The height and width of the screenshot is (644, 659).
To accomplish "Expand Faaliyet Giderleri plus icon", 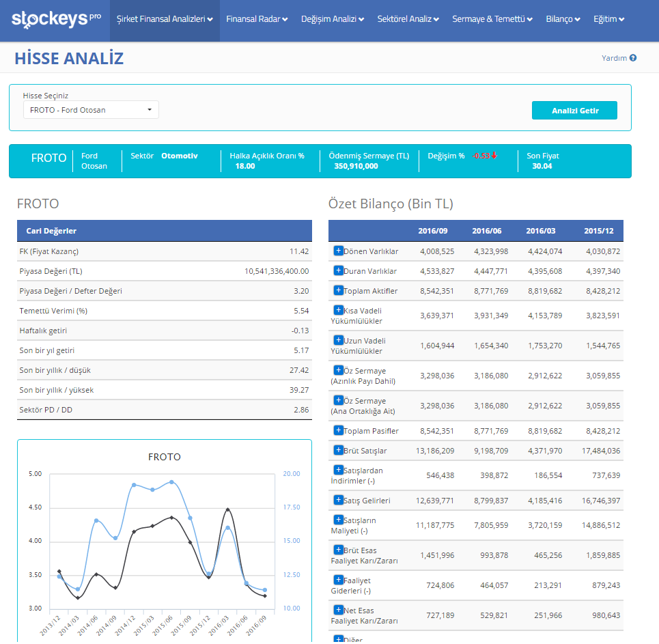I will (x=338, y=580).
